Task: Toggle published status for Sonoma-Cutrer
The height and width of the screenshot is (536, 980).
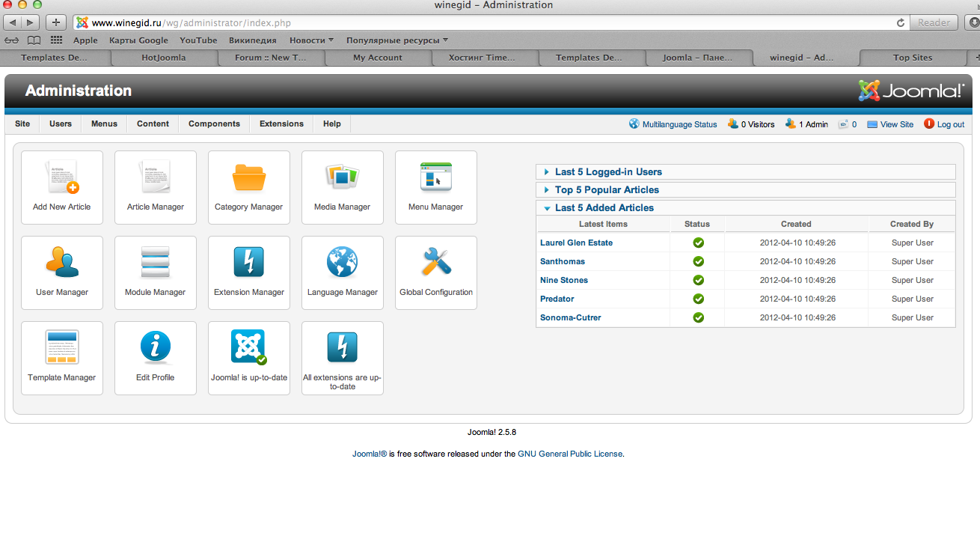Action: click(698, 317)
